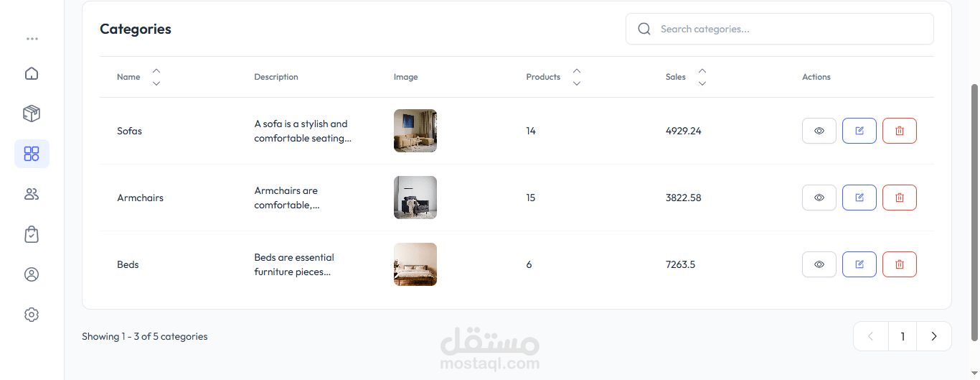Go to the next page of categories
Viewport: 980px width, 380px height.
click(934, 336)
